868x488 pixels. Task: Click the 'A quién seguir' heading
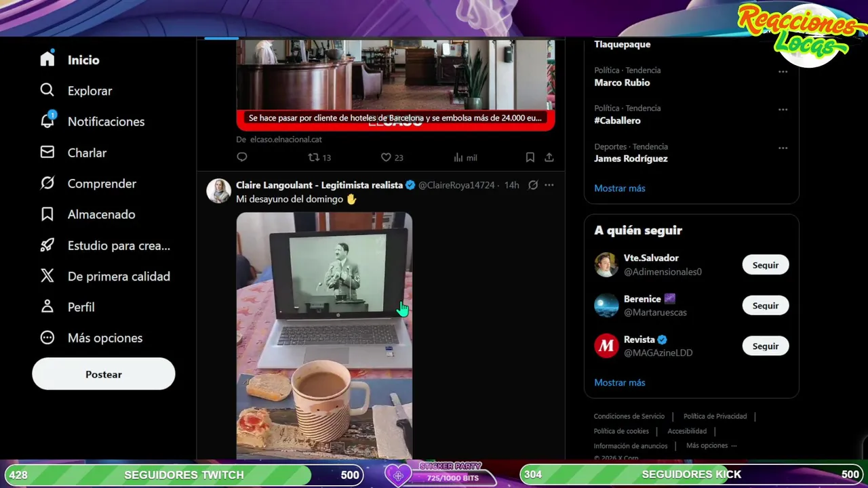(638, 230)
